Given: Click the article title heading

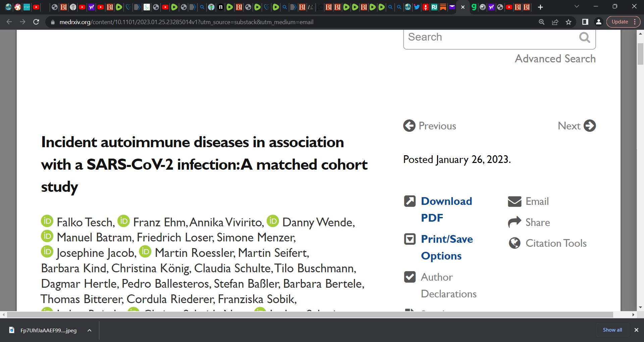Looking at the screenshot, I should (x=204, y=164).
